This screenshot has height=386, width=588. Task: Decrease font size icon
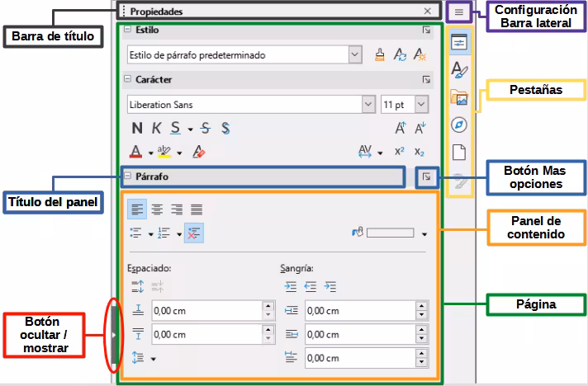pos(420,128)
